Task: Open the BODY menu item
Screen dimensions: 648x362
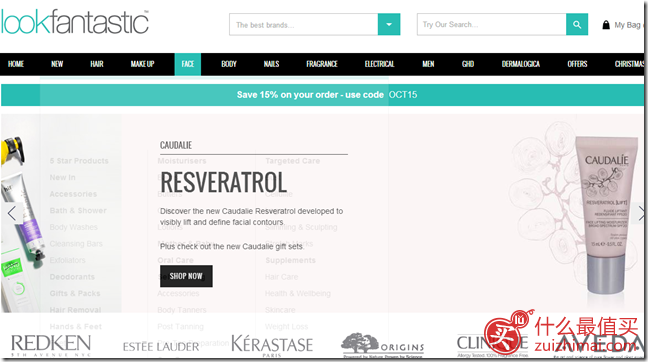Action: (229, 64)
